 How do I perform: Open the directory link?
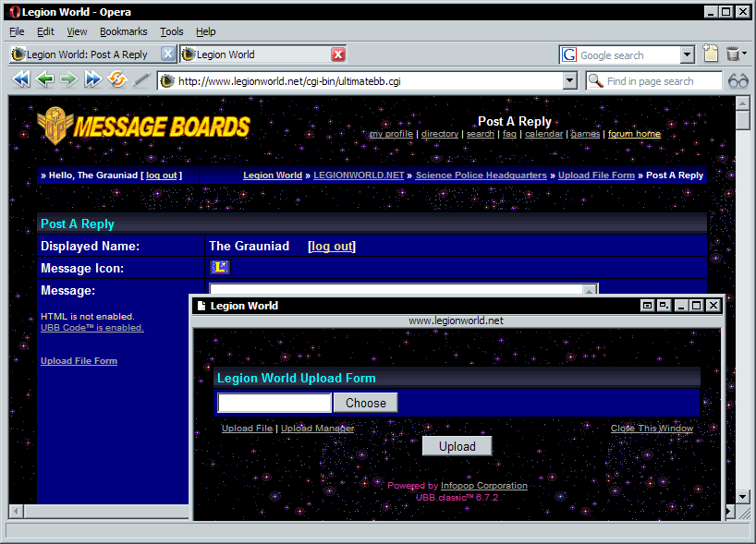point(440,134)
